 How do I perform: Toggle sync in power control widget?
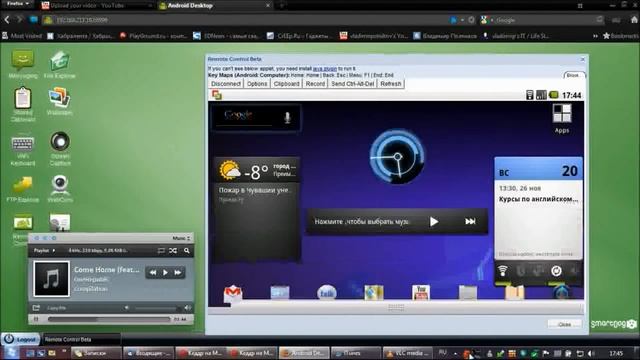coord(556,271)
